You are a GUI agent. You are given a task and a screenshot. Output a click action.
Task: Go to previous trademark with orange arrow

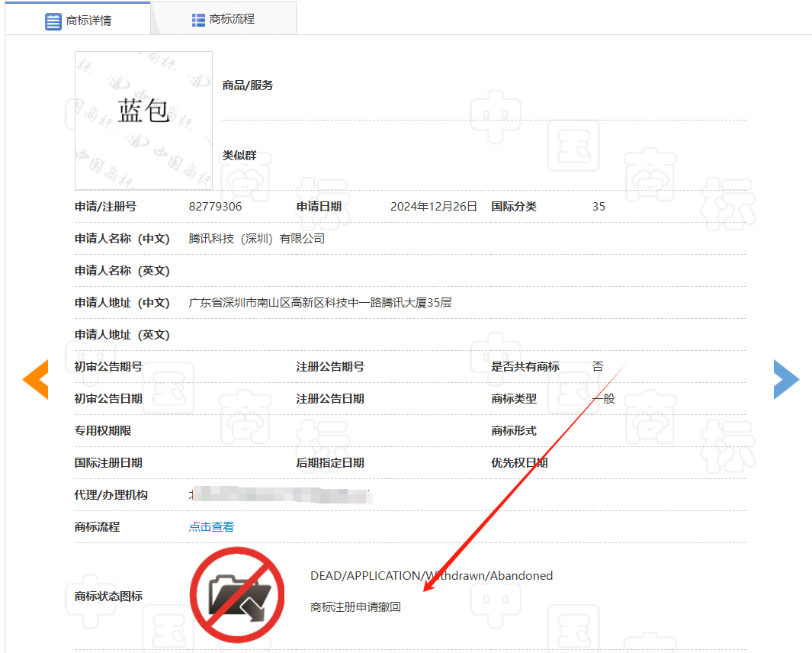pyautogui.click(x=36, y=379)
